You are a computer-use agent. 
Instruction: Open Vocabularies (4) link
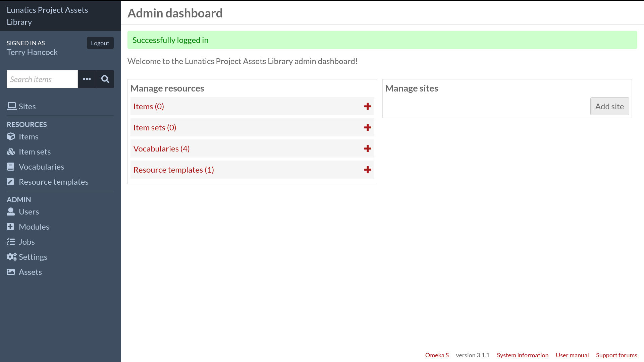pos(161,148)
